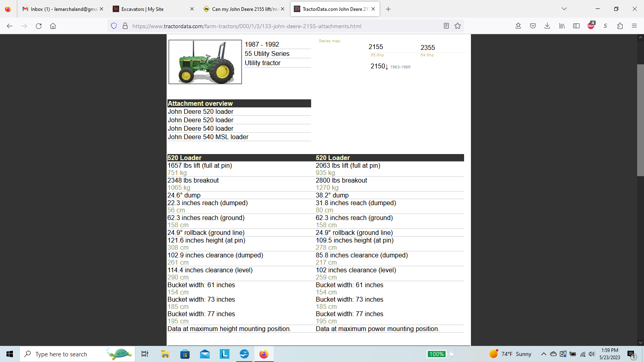Go back to the previous page
The image size is (644, 362).
(x=10, y=26)
